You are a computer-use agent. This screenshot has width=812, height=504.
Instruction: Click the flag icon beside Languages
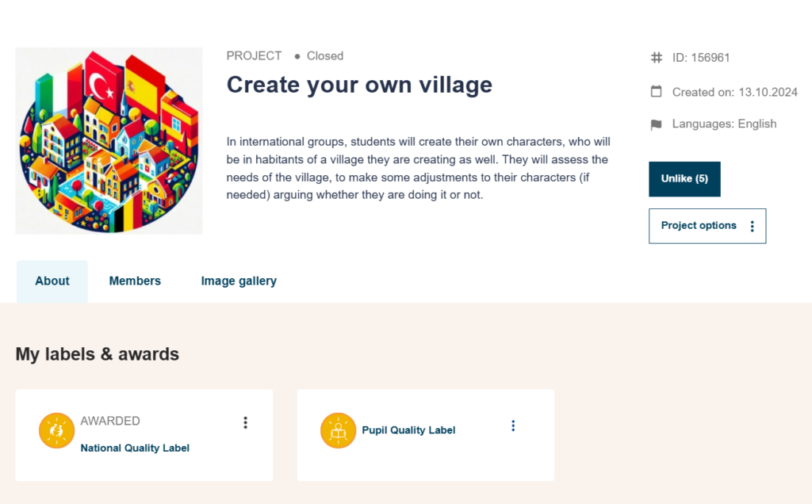pyautogui.click(x=656, y=124)
